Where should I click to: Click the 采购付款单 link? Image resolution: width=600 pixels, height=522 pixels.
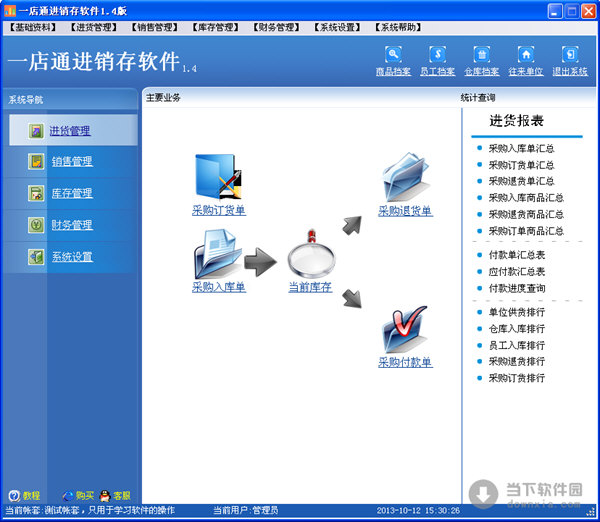click(405, 362)
